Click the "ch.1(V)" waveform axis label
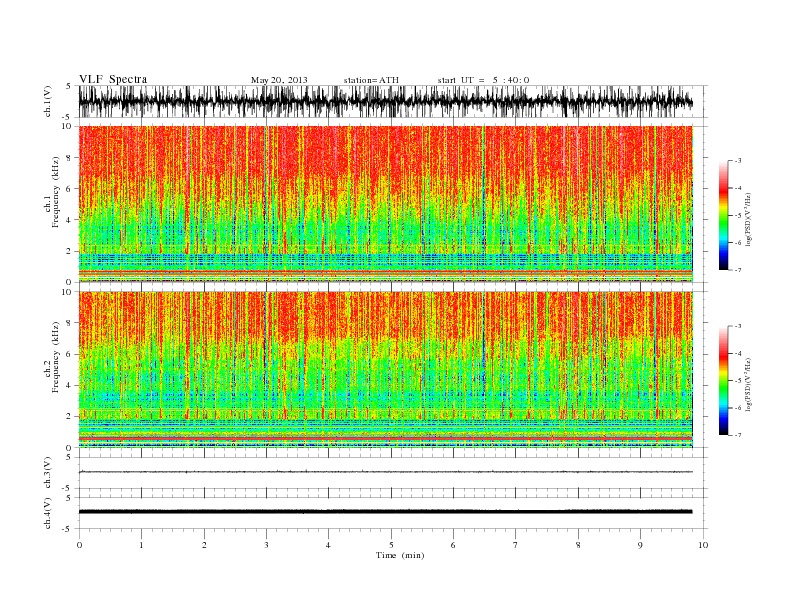The height and width of the screenshot is (612, 792). (x=48, y=101)
